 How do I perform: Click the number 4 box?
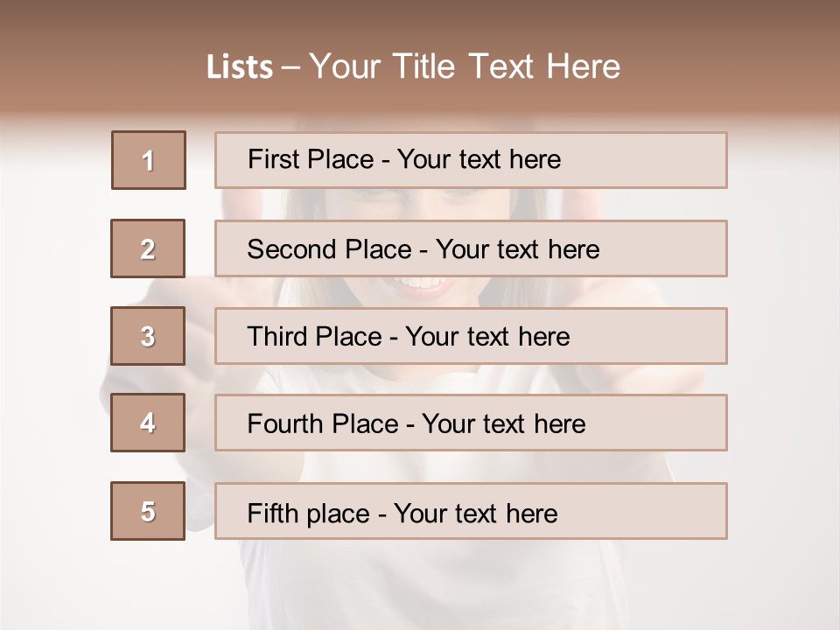click(148, 423)
